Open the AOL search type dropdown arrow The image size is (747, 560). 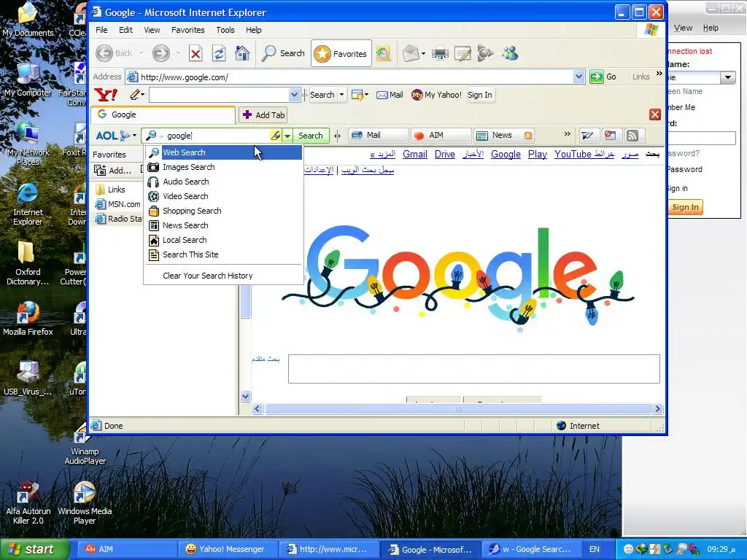coord(287,136)
